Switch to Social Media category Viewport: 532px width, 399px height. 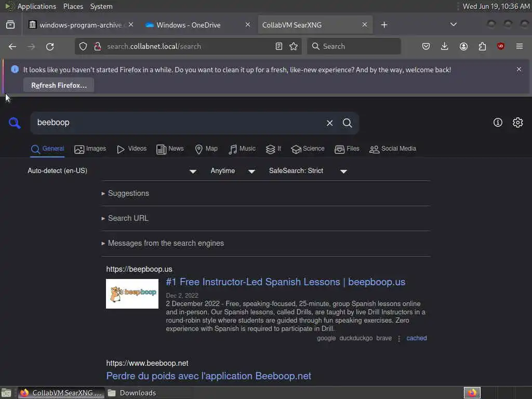(x=393, y=149)
